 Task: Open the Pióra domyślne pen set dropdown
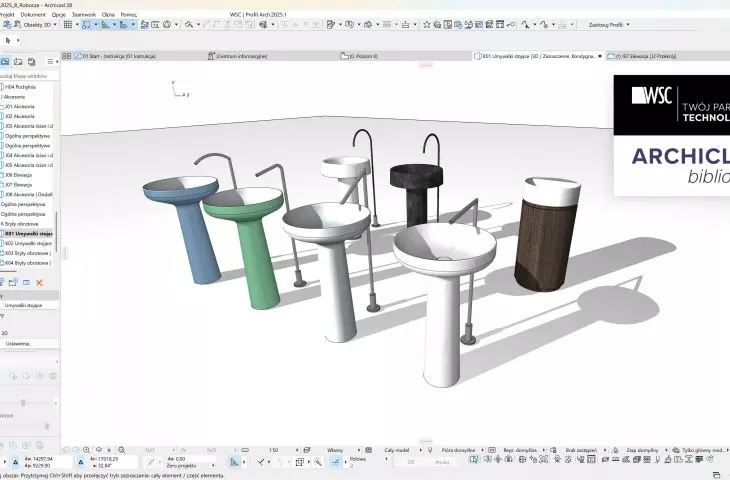point(458,450)
